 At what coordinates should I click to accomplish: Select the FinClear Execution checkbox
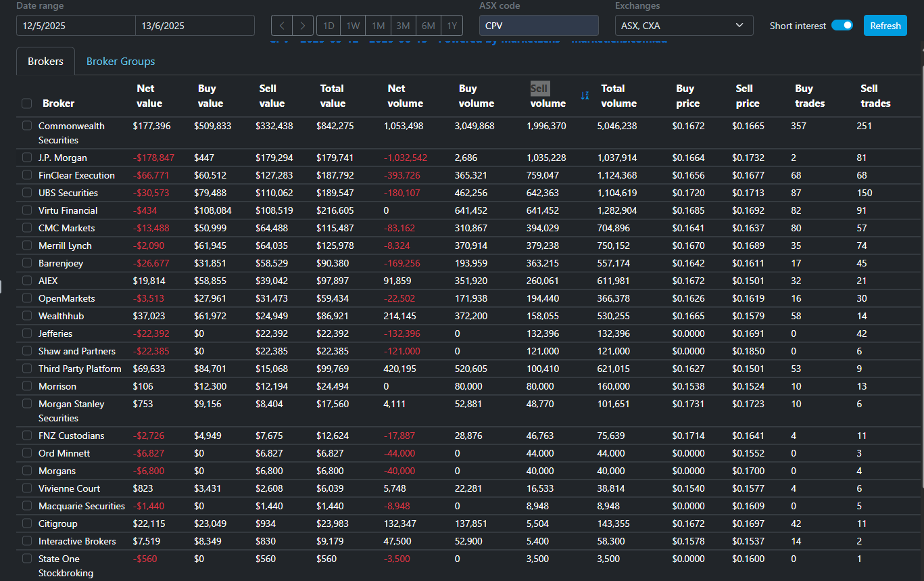coord(27,175)
